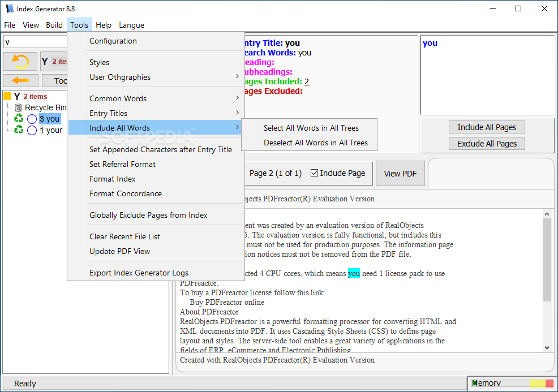Viewport: 558px width, 392px height.
Task: Choose Set Referral Format
Action: 156,164
